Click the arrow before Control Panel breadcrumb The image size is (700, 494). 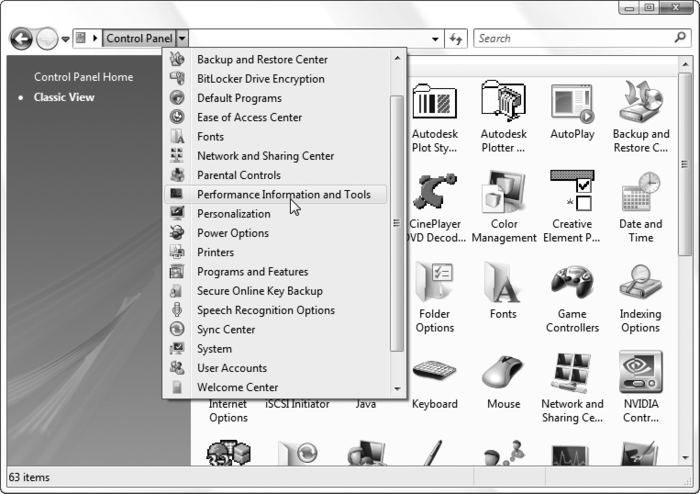95,38
